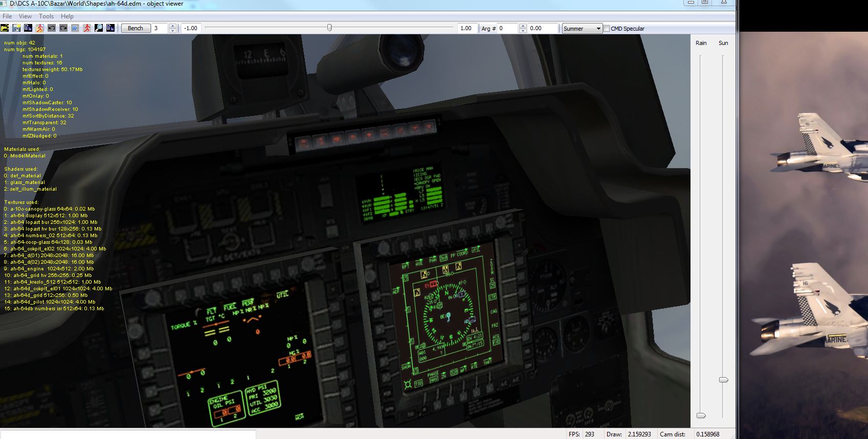Viewport: 868px width, 439px height.
Task: Open the File menu
Action: pyautogui.click(x=7, y=16)
